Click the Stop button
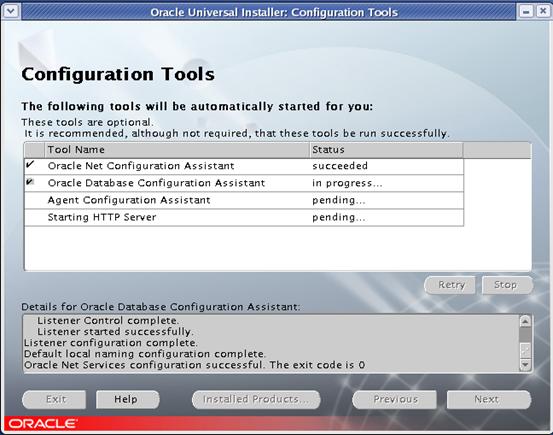The width and height of the screenshot is (553, 435). click(x=508, y=285)
